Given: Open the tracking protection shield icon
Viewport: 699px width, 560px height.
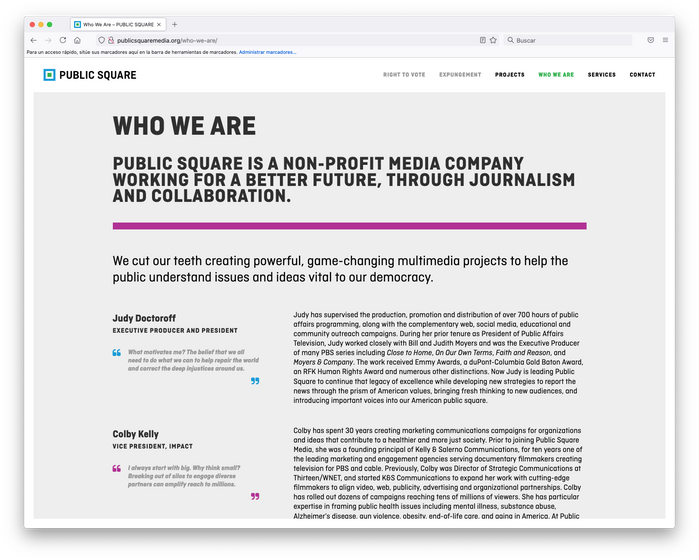Looking at the screenshot, I should click(x=102, y=40).
